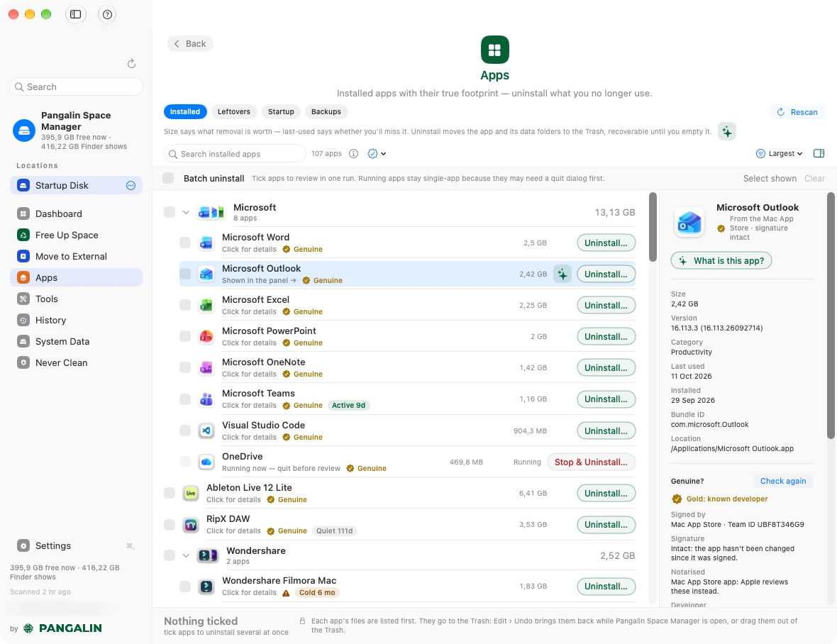Focus the sidebar Search field
Screen dimensions: 837x644
[x=77, y=87]
